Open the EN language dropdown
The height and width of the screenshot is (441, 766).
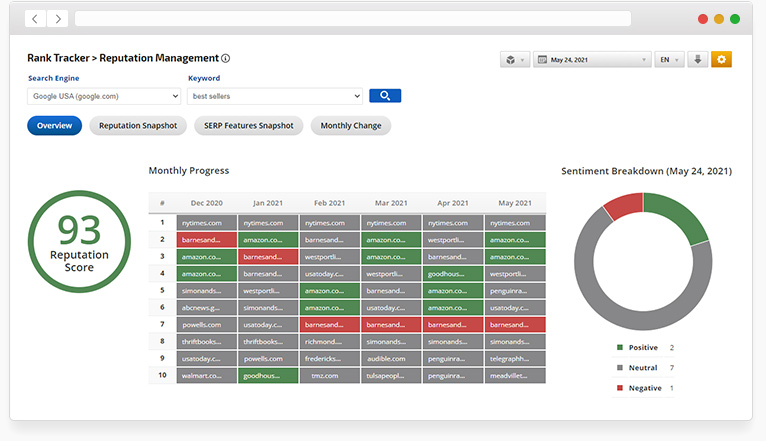pyautogui.click(x=669, y=60)
